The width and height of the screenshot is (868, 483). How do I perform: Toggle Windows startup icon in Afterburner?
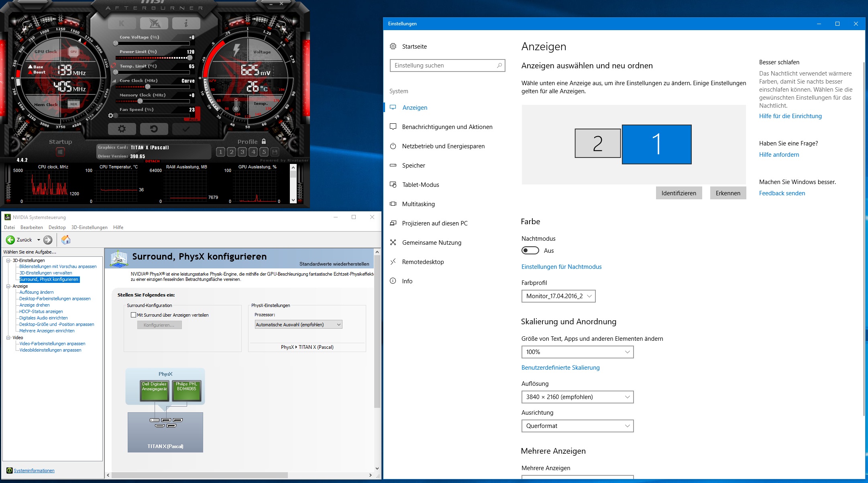[x=60, y=152]
